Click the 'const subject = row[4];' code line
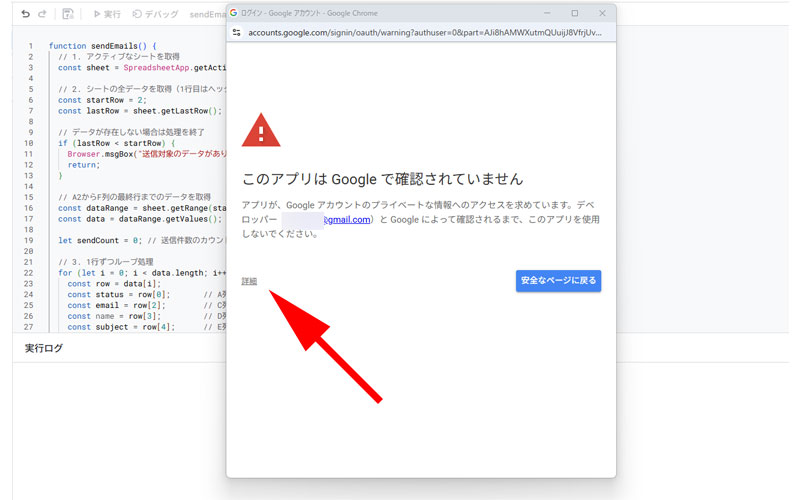 (x=121, y=327)
